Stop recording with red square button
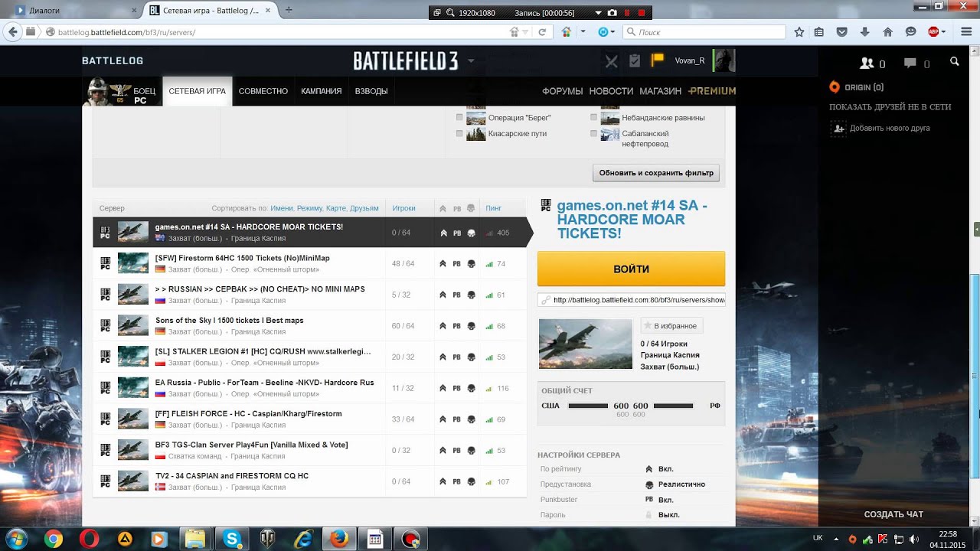The height and width of the screenshot is (551, 980). [642, 13]
